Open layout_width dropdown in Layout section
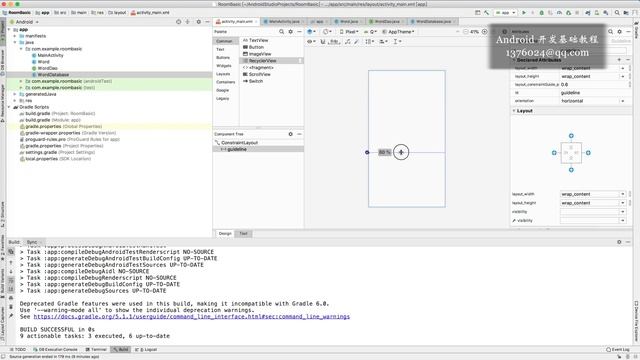Screen dimensions: 640x360 [x=623, y=194]
